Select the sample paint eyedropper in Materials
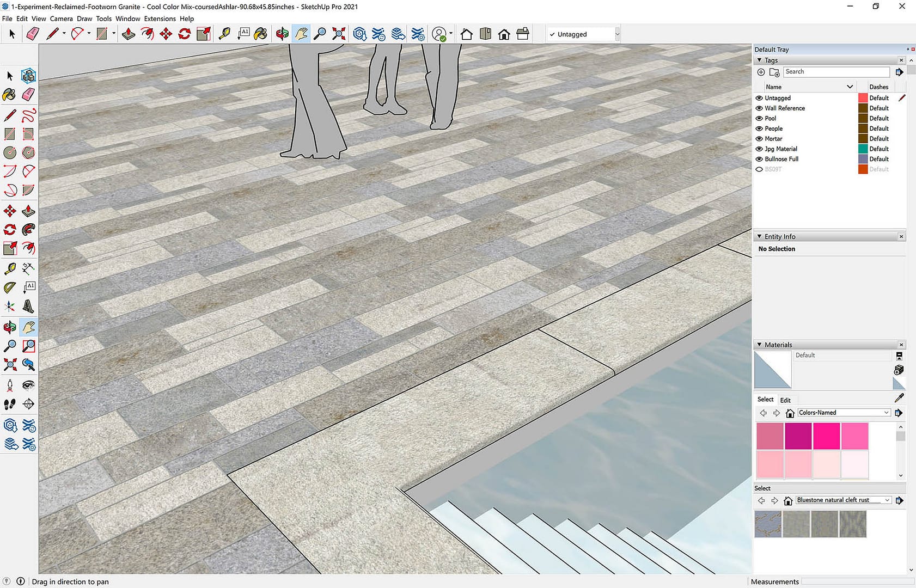Screen dimensions: 916x588 click(x=899, y=399)
